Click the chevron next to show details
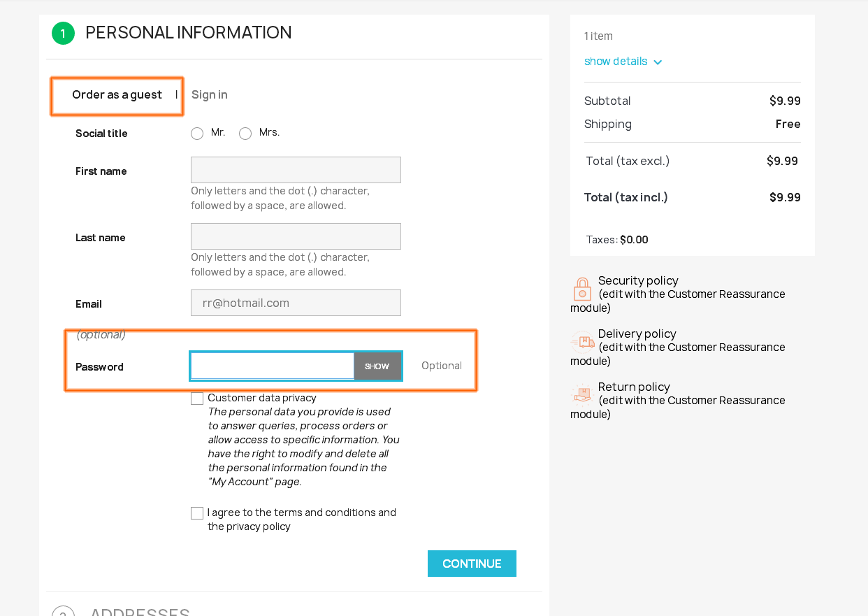This screenshot has height=616, width=868. click(658, 62)
